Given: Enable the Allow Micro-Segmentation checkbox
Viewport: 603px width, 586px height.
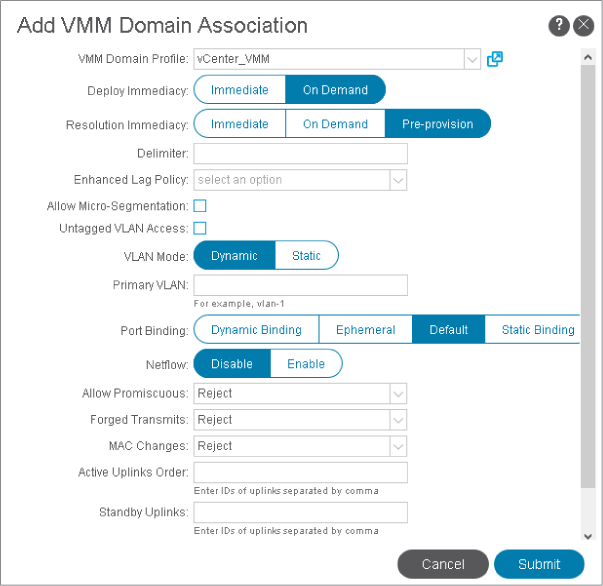Looking at the screenshot, I should (200, 206).
